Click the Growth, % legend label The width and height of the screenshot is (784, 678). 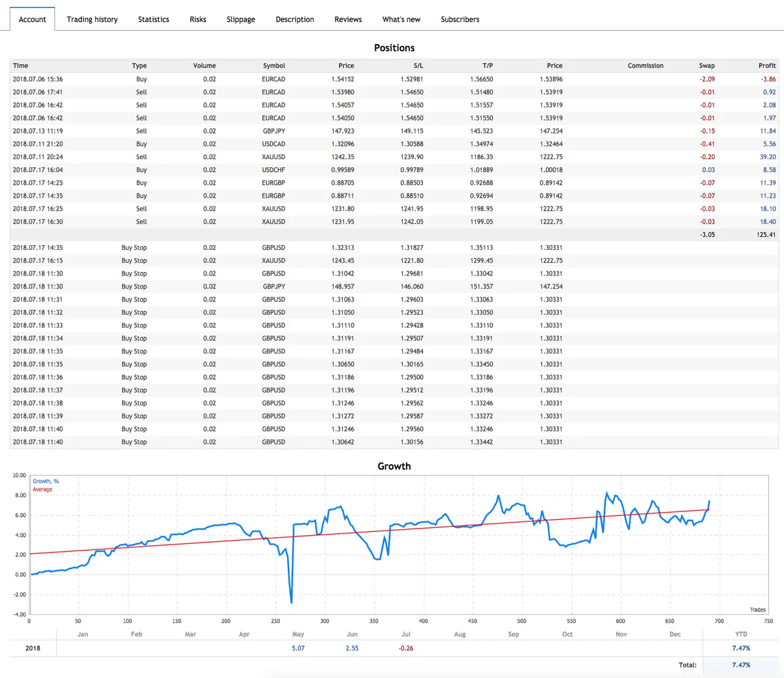pos(46,481)
